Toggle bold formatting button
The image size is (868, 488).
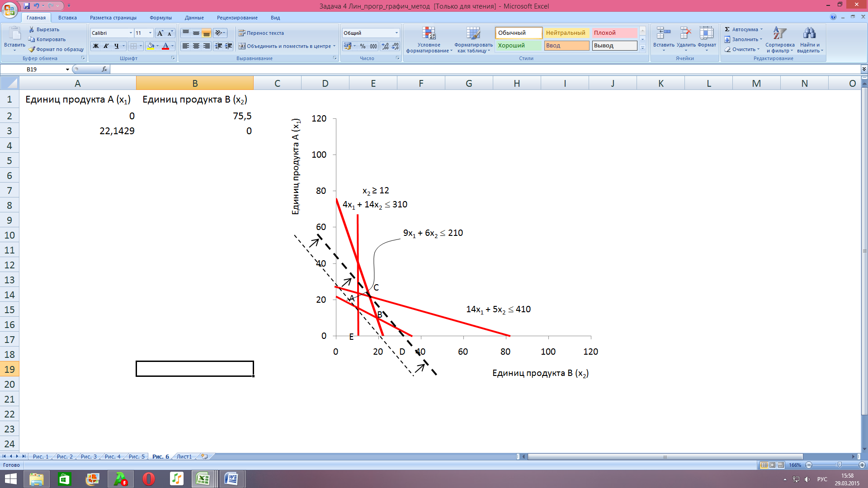(x=96, y=46)
